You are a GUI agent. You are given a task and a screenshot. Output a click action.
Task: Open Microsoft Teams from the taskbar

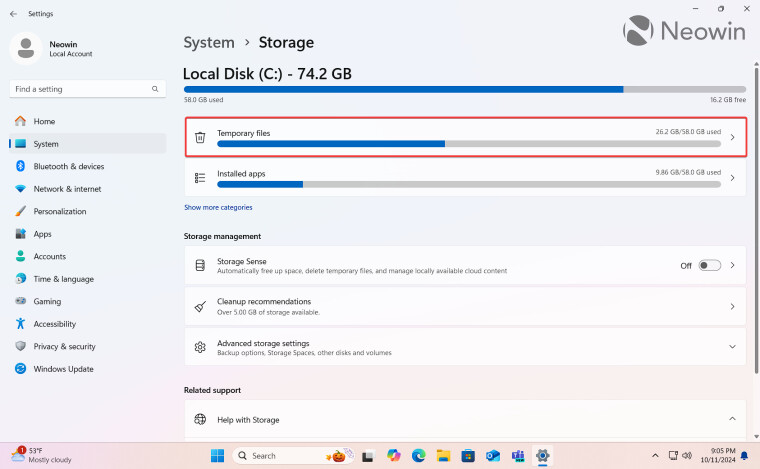(x=518, y=456)
